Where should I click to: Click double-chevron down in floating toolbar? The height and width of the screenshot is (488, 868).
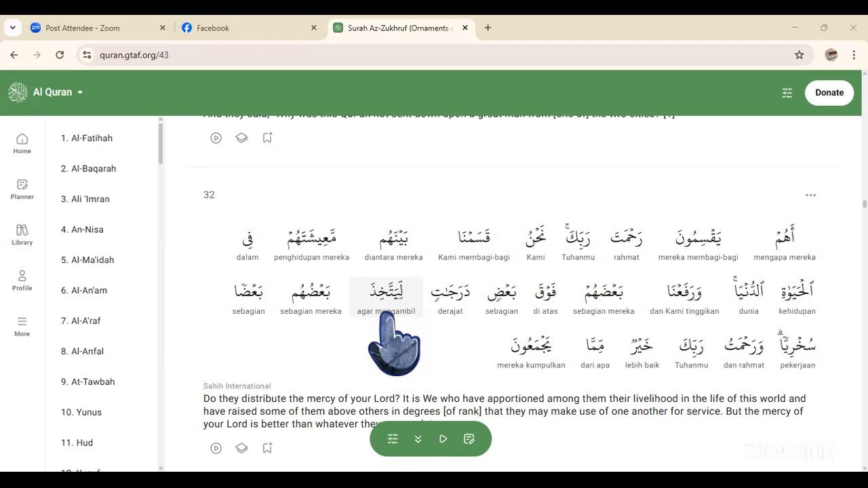[x=418, y=439]
